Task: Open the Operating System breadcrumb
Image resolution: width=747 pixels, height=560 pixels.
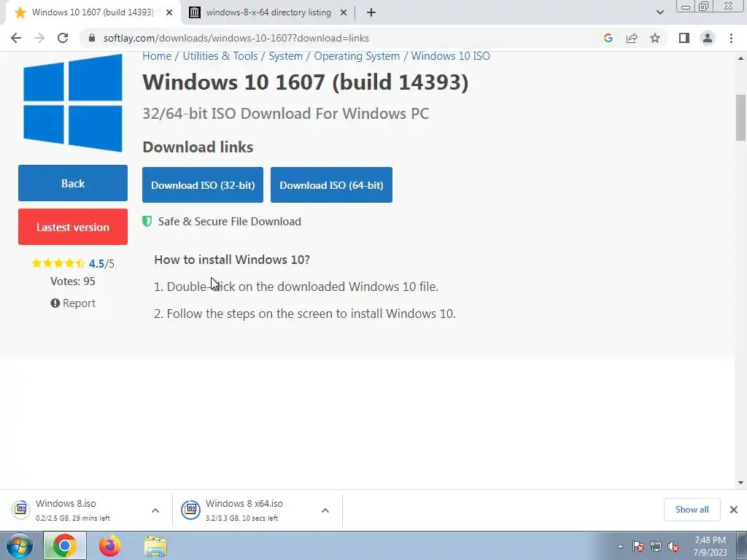Action: pos(357,55)
